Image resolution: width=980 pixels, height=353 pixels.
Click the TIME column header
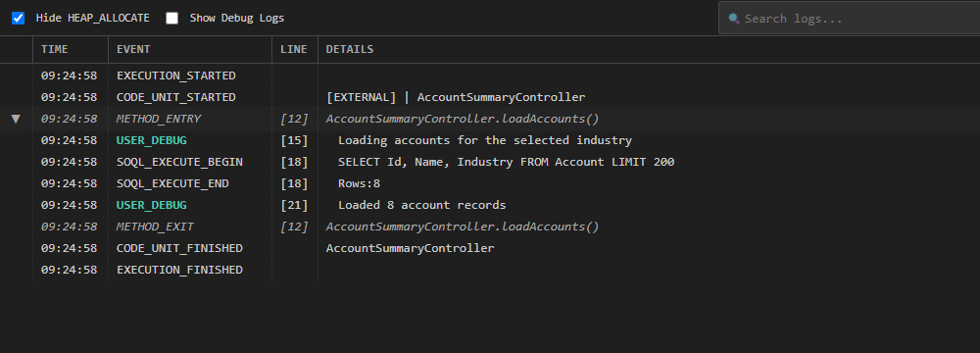point(54,49)
